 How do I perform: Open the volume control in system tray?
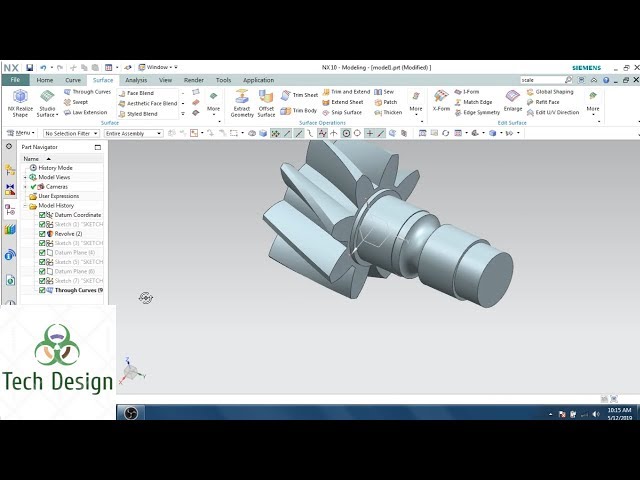pyautogui.click(x=596, y=414)
